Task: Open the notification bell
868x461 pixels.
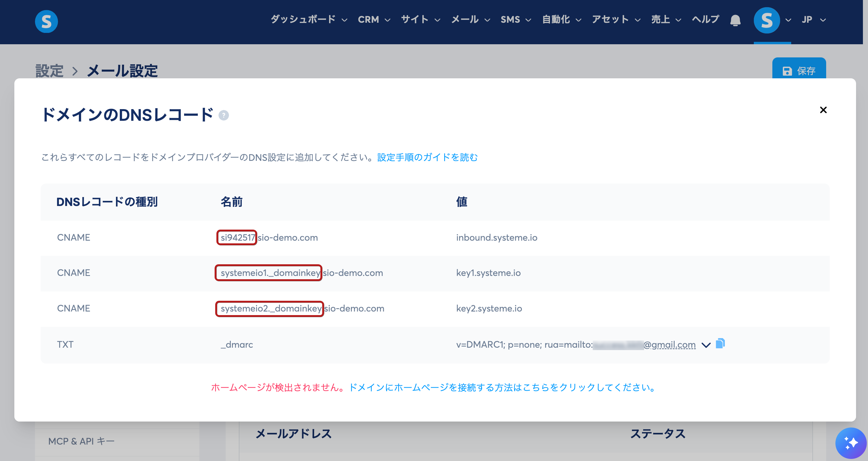Action: click(x=735, y=20)
